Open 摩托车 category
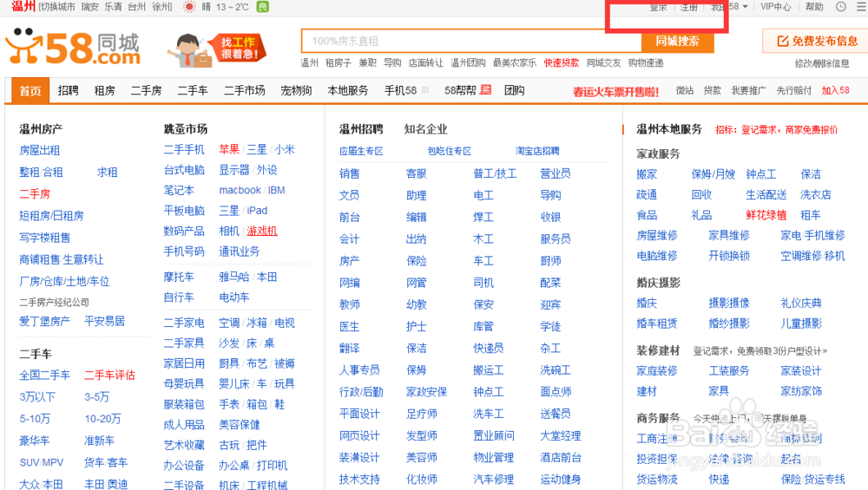This screenshot has height=490, width=868. point(179,277)
